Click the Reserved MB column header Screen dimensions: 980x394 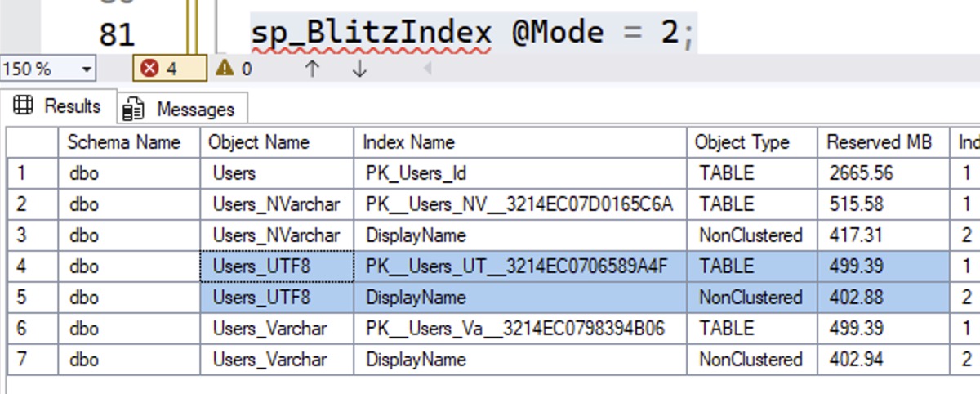point(884,142)
